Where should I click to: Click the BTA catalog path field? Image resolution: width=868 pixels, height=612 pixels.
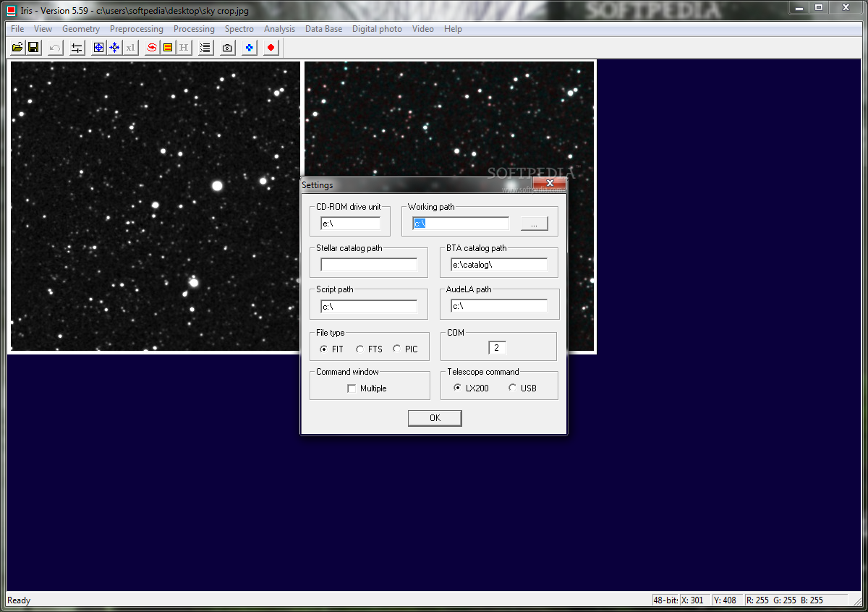coord(499,265)
